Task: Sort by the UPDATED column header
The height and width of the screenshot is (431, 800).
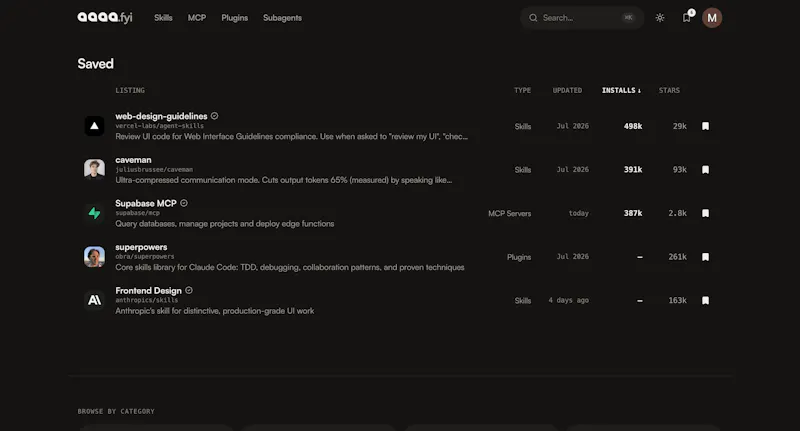Action: tap(567, 90)
